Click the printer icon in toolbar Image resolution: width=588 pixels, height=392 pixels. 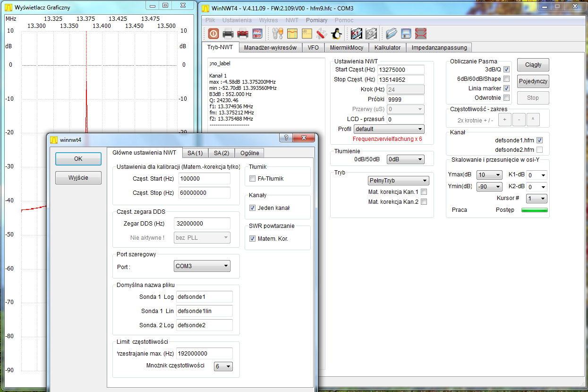[x=228, y=34]
